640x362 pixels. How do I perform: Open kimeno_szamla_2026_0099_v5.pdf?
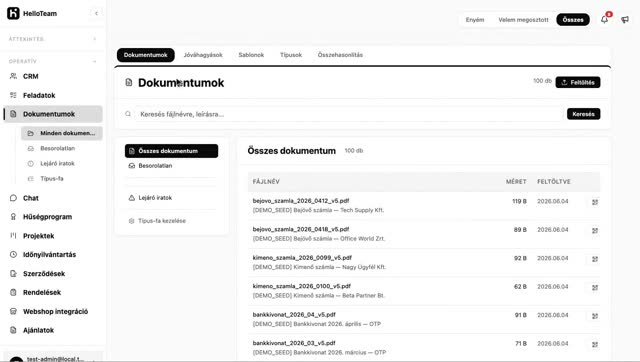[302, 258]
